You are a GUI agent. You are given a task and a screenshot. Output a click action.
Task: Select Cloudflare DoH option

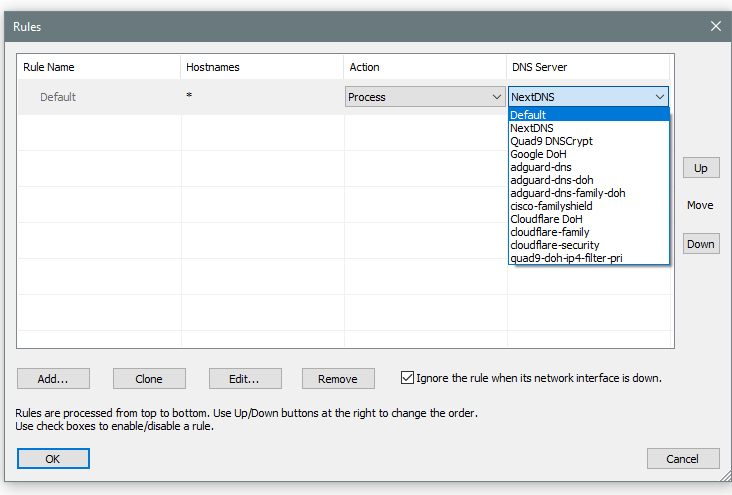pos(546,219)
